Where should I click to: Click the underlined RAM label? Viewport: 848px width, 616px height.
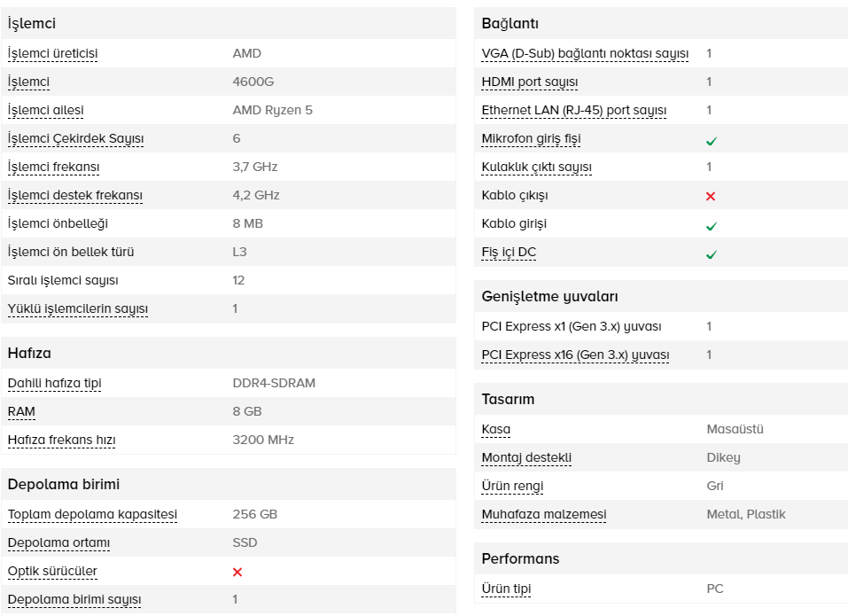tap(21, 411)
